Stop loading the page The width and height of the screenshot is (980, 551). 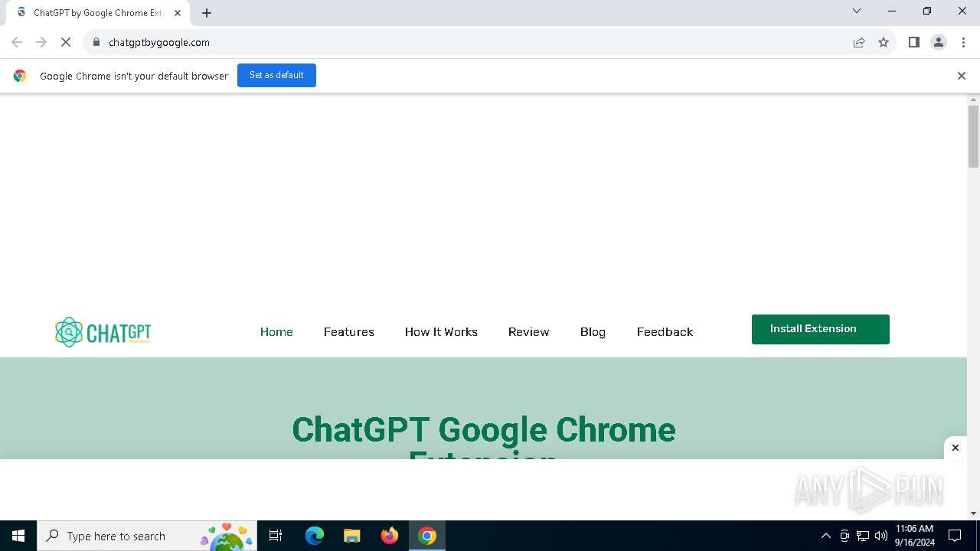click(x=66, y=42)
